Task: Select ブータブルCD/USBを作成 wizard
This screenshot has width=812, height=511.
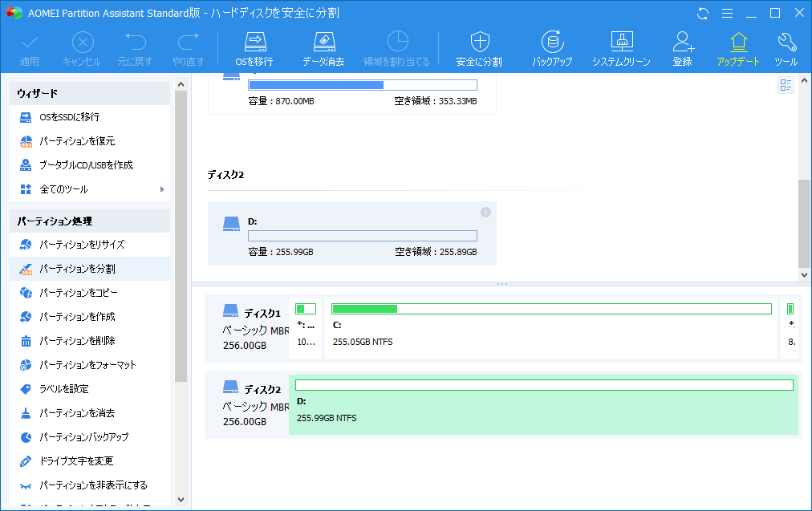Action: pos(90,164)
